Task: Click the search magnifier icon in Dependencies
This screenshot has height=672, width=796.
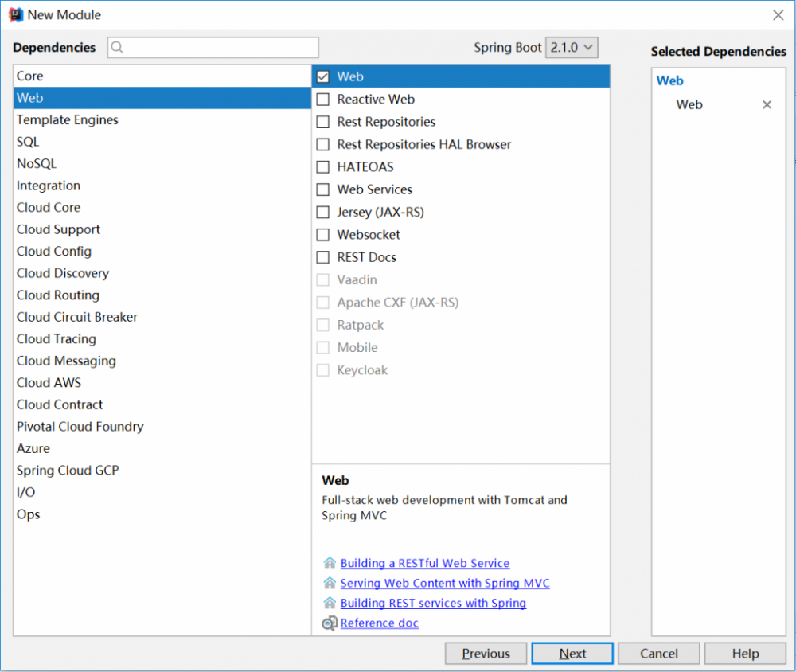Action: click(x=117, y=47)
